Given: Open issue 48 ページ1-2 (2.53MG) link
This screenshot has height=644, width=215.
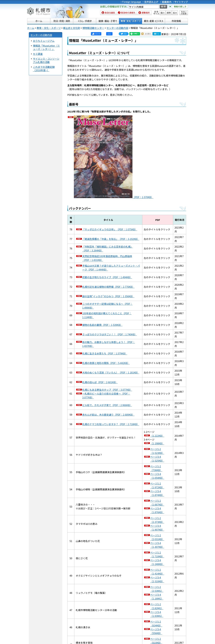Looking at the screenshot, I should coord(157,589).
